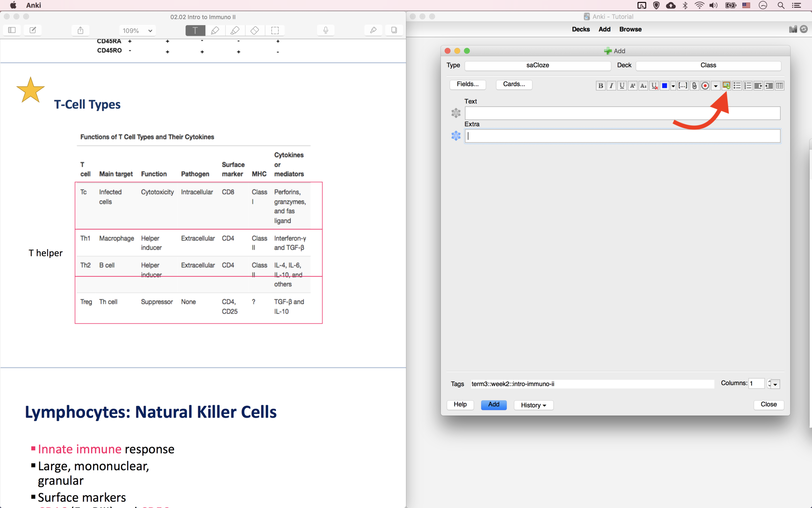The width and height of the screenshot is (812, 508).
Task: Click the 'Treg' table cell in the PDF
Action: 86,302
